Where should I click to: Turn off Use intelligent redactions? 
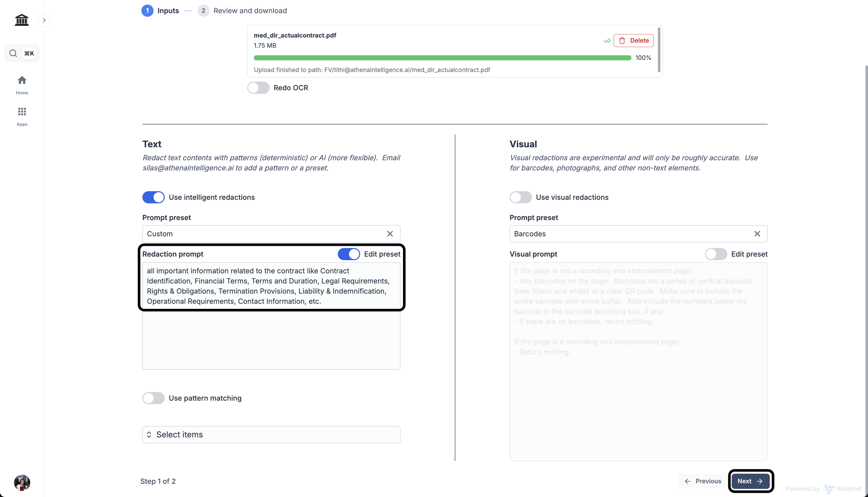[x=153, y=197]
